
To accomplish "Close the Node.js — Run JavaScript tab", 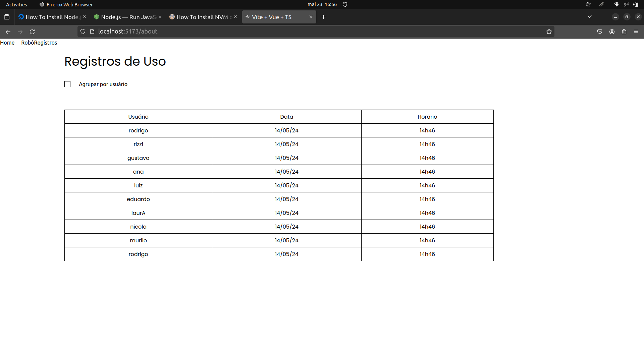I will coord(160,17).
